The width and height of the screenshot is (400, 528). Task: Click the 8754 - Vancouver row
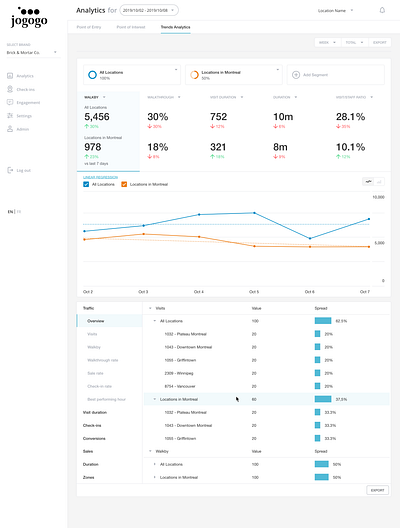[x=266, y=386]
